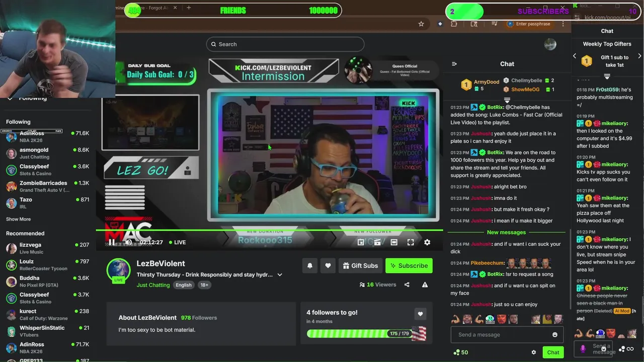Open browser extensions puzzle icon
The image size is (644, 362).
[454, 24]
